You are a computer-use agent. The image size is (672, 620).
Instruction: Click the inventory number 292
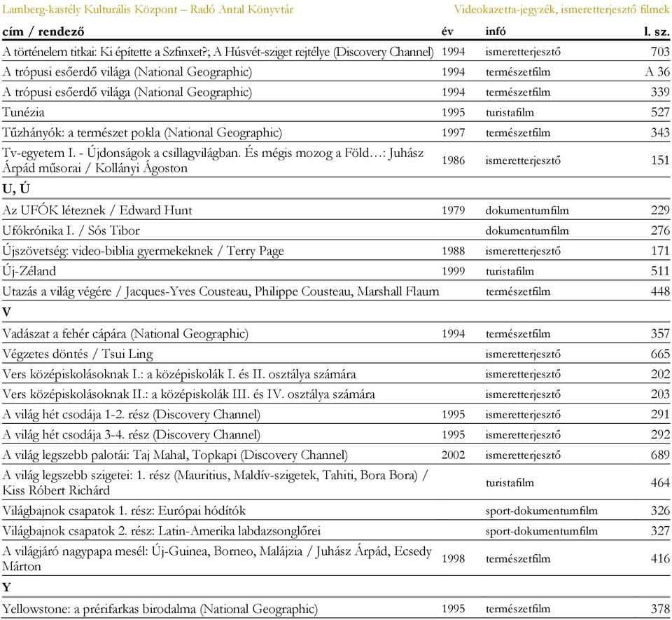click(x=660, y=435)
